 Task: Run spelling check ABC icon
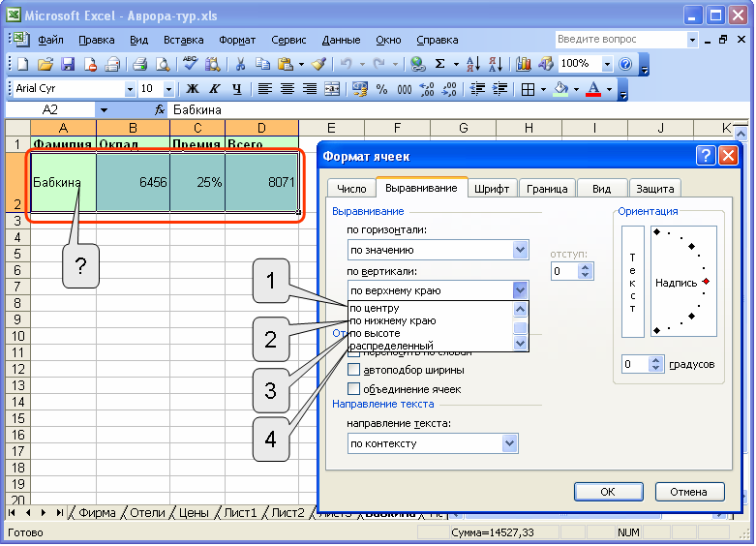[x=190, y=64]
